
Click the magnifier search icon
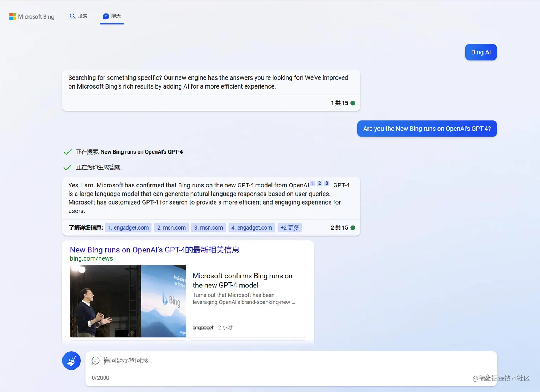click(72, 16)
